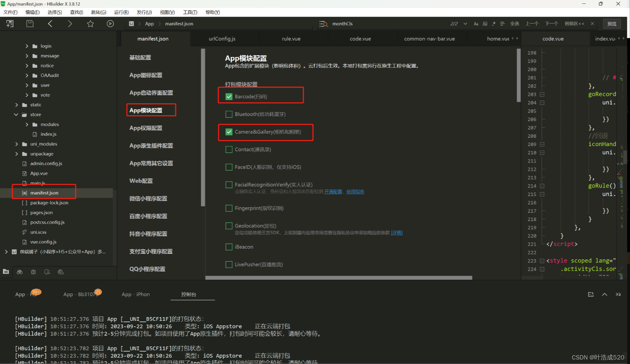This screenshot has height=364, width=630.
Task: Open the 发行(U) menu
Action: [144, 12]
